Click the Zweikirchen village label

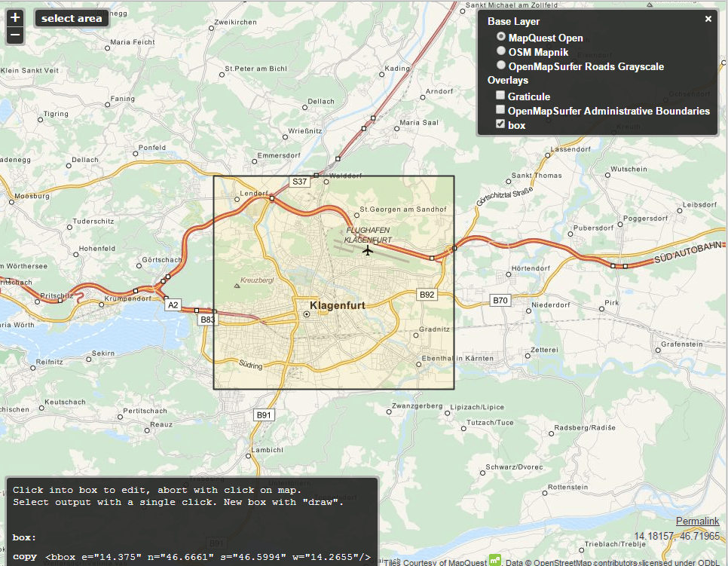(x=235, y=23)
